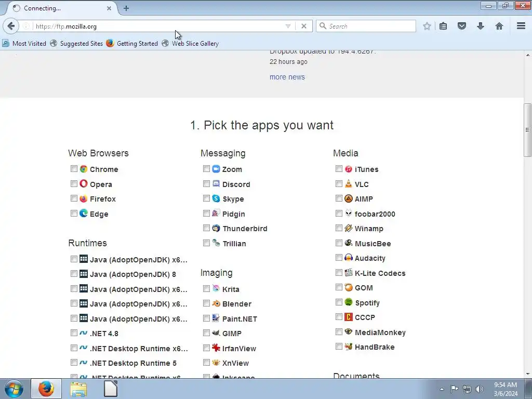Viewport: 532px width, 399px height.
Task: Check the Chrome checkbox
Action: click(74, 169)
